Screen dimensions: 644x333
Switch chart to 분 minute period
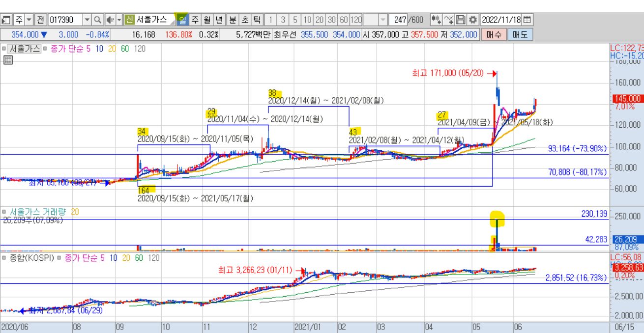(x=233, y=20)
